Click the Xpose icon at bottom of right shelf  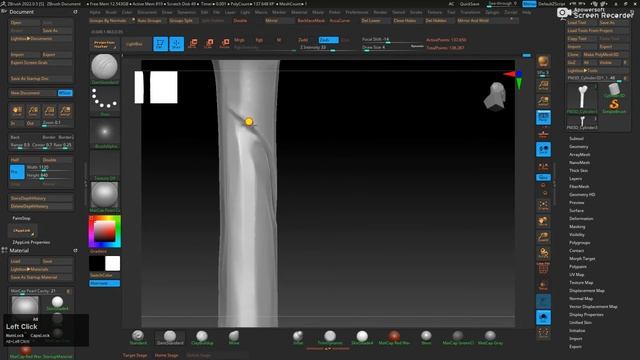click(543, 333)
